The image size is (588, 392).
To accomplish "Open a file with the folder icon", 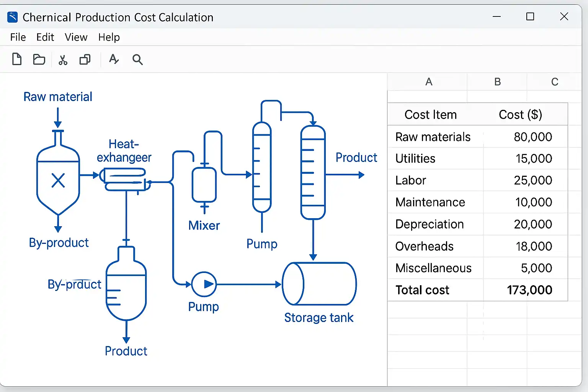I will tap(39, 59).
